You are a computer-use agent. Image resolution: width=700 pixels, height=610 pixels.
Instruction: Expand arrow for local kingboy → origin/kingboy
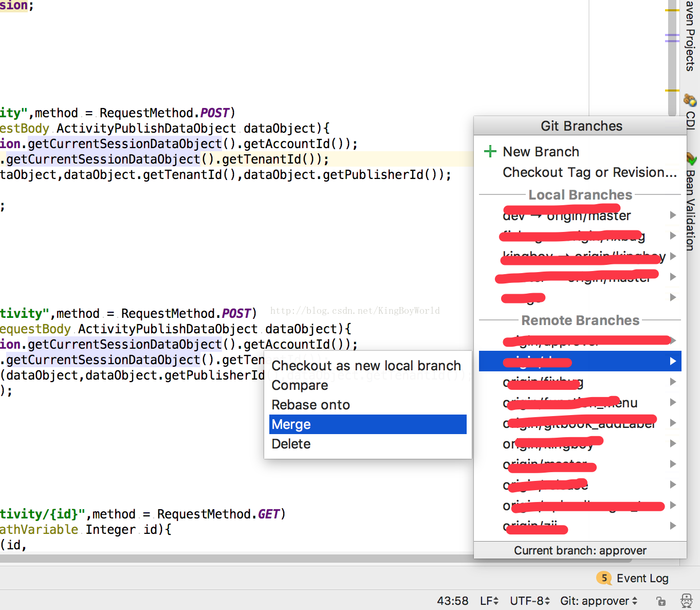673,256
